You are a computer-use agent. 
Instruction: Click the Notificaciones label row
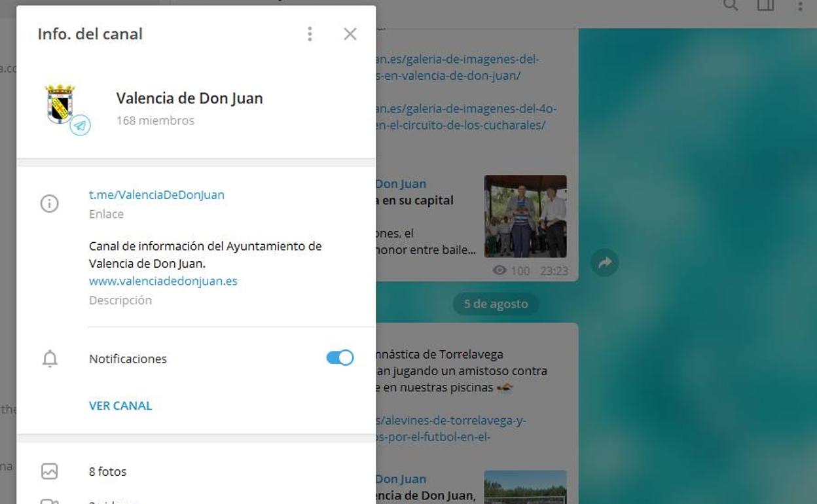[x=128, y=359]
